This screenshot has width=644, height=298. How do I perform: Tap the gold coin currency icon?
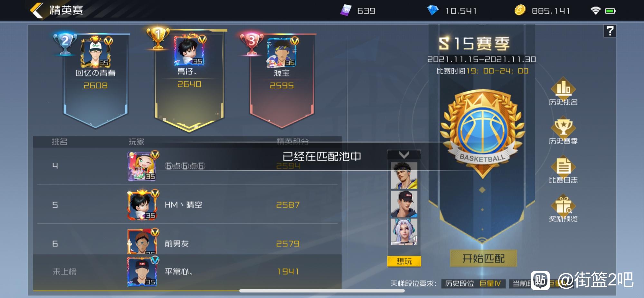[520, 10]
